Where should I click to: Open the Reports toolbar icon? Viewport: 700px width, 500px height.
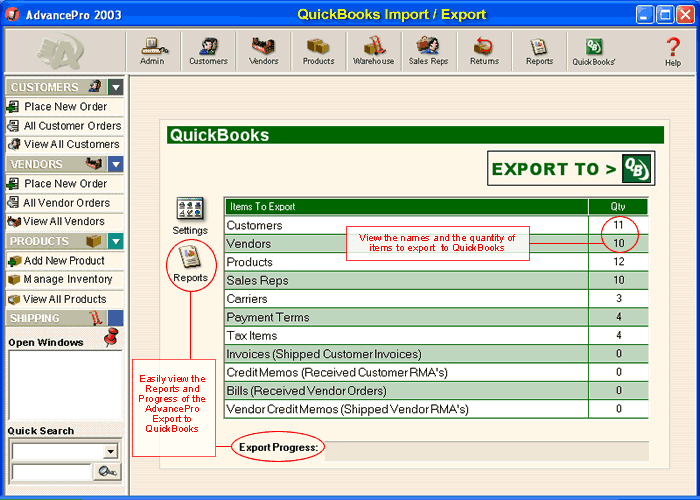(539, 51)
